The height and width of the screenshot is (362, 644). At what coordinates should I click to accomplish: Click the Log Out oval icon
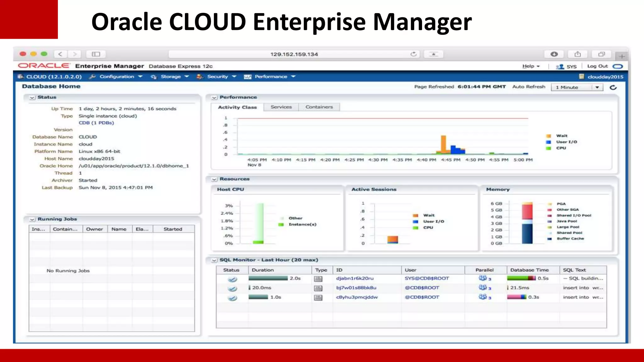click(x=618, y=66)
